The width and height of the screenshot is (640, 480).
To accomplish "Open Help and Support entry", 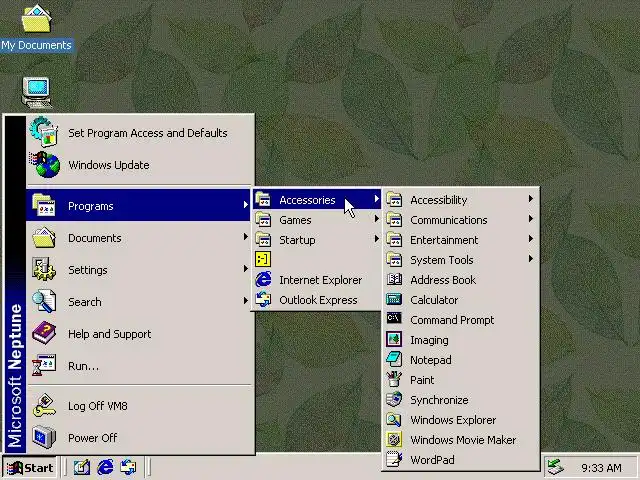I will [x=139, y=333].
